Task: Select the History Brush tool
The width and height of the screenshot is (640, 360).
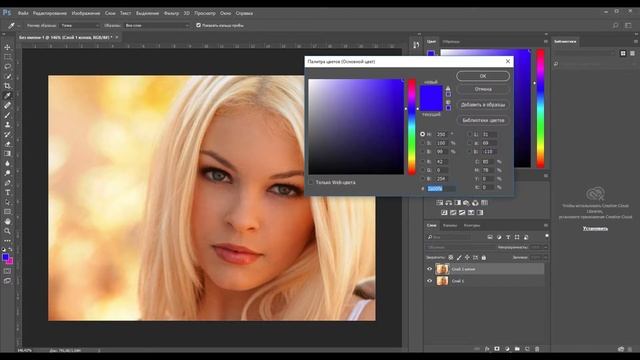Action: tap(7, 134)
